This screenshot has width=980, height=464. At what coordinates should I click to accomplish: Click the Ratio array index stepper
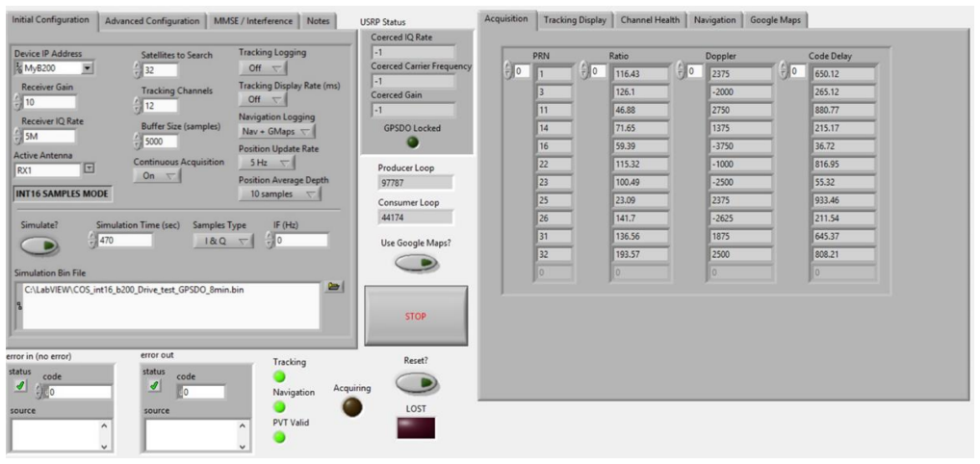click(x=584, y=71)
